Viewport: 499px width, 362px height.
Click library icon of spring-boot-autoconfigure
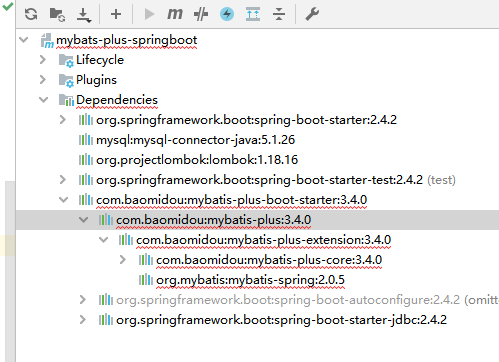(106, 300)
